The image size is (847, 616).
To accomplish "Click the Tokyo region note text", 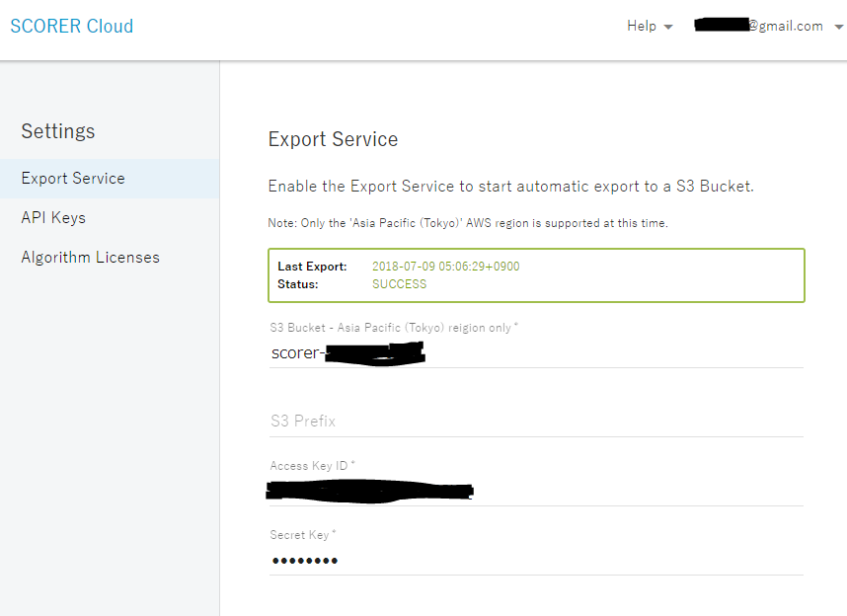I will (x=468, y=223).
